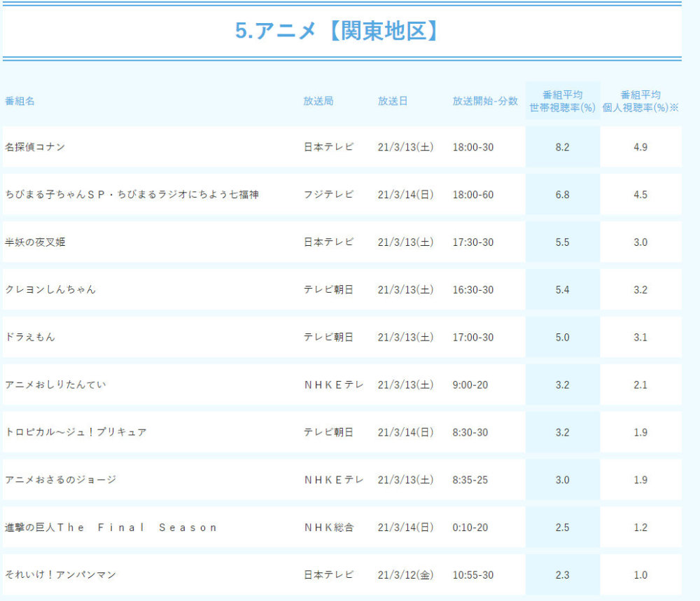The height and width of the screenshot is (601, 700).
Task: Click the 放送日 column header
Action: click(393, 101)
